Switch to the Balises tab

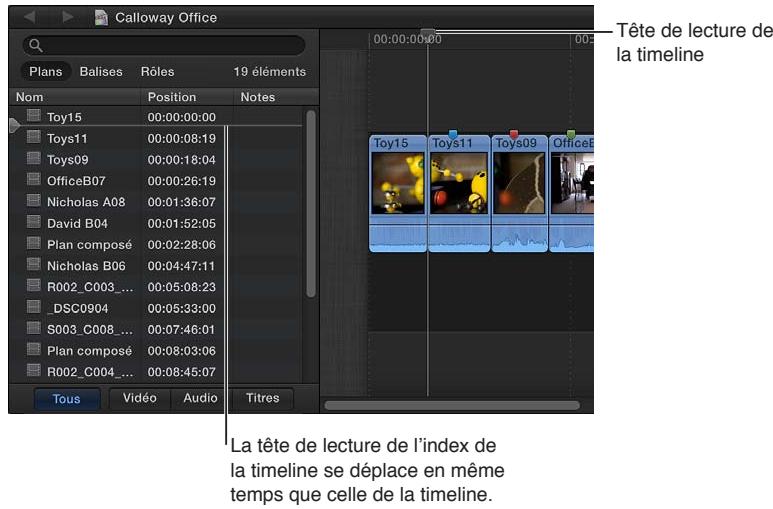pos(101,72)
